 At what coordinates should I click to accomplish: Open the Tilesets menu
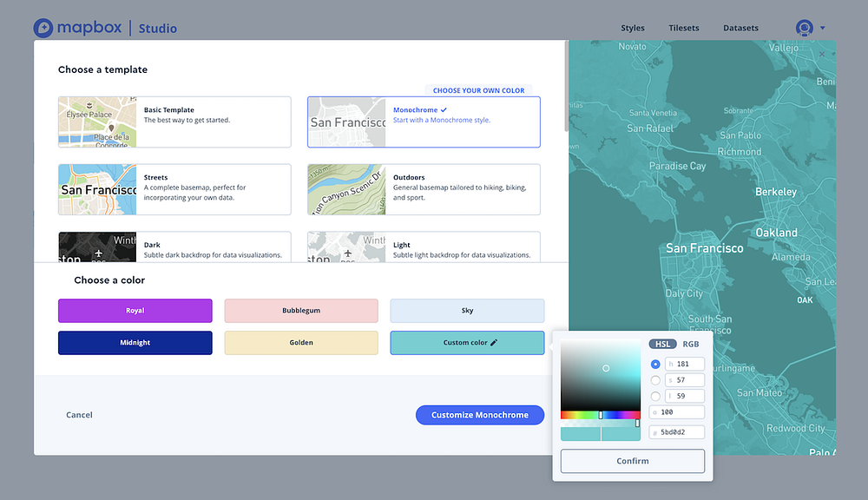click(684, 28)
